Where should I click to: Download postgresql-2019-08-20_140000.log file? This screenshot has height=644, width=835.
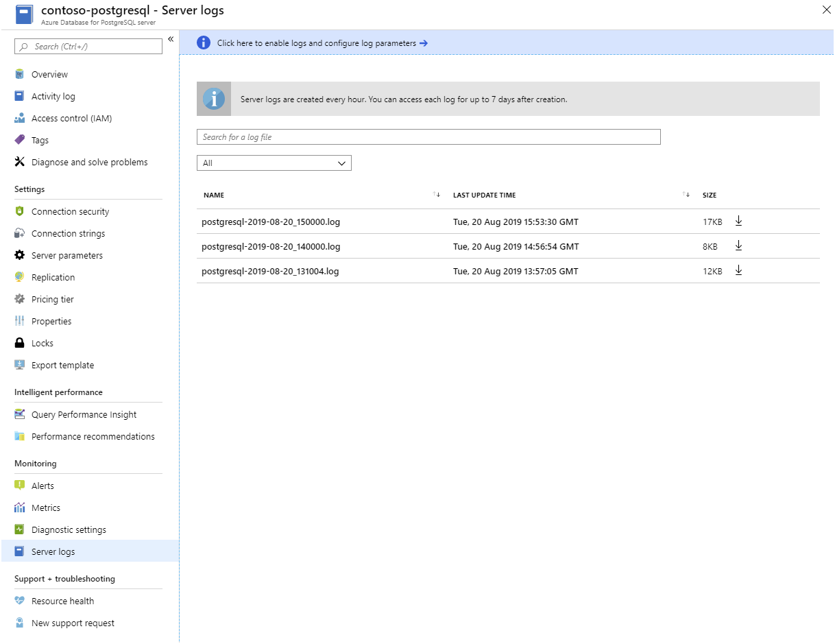[738, 246]
